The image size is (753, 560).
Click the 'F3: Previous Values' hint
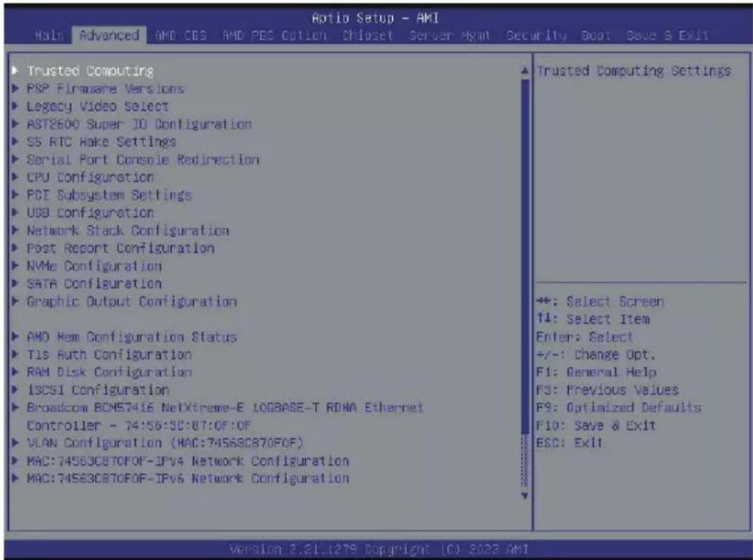point(607,390)
